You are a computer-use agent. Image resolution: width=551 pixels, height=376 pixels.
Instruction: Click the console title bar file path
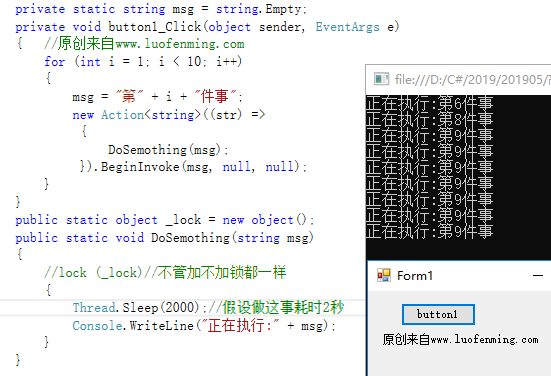coord(472,80)
